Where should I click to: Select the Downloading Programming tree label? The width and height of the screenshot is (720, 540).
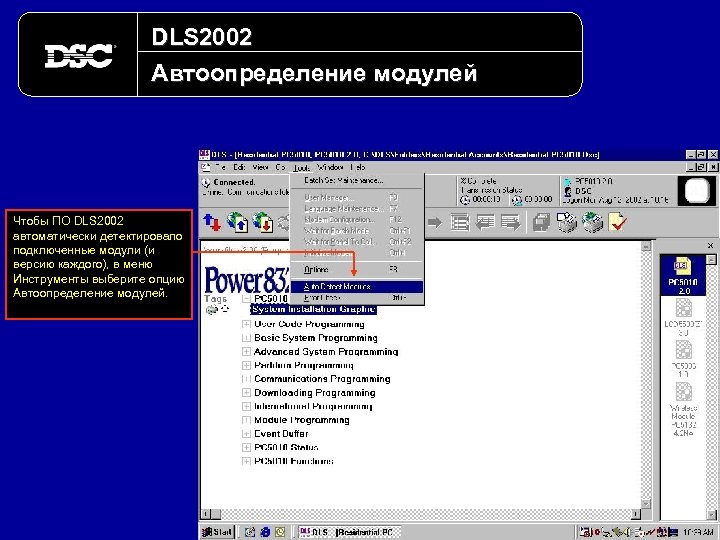tap(315, 393)
